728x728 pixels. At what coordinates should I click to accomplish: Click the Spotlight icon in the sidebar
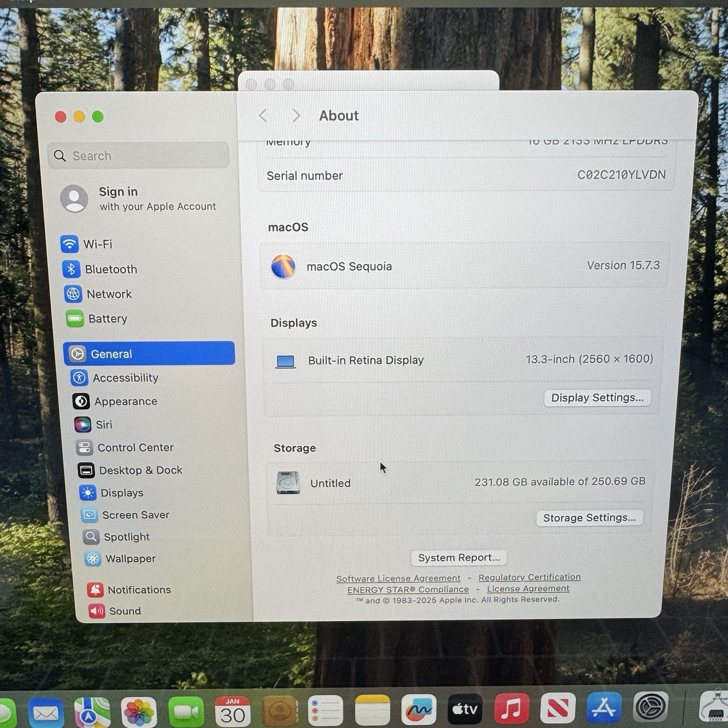pos(91,537)
